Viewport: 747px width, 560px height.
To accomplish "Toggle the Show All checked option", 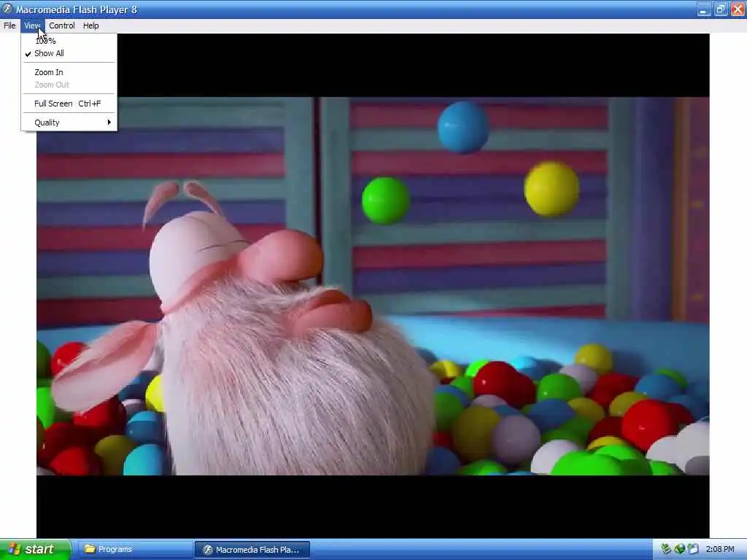I will pyautogui.click(x=69, y=53).
